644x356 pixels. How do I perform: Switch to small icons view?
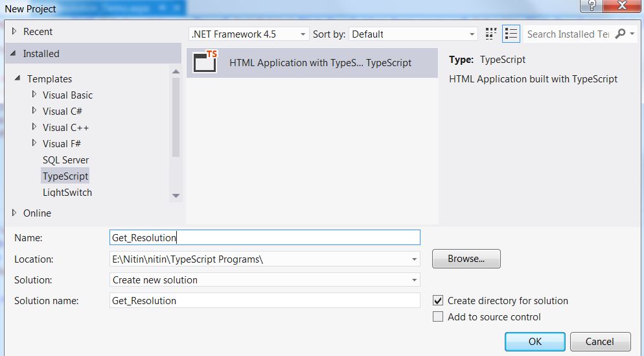pyautogui.click(x=491, y=34)
